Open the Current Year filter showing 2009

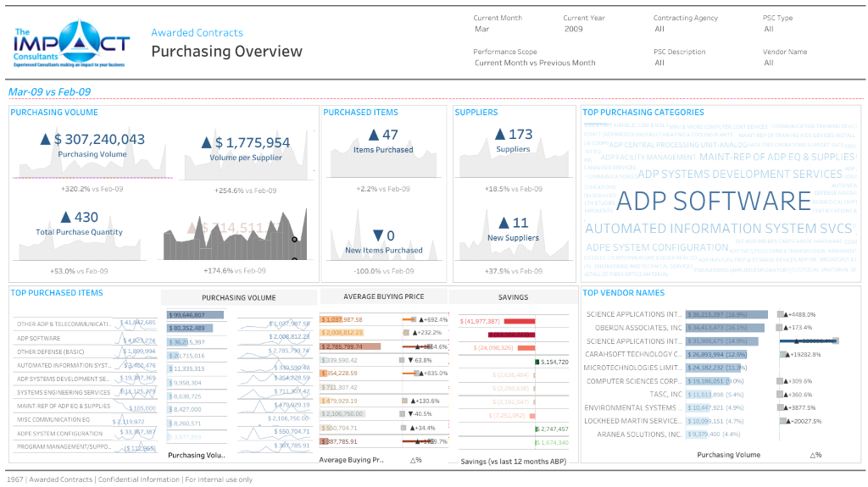click(574, 30)
